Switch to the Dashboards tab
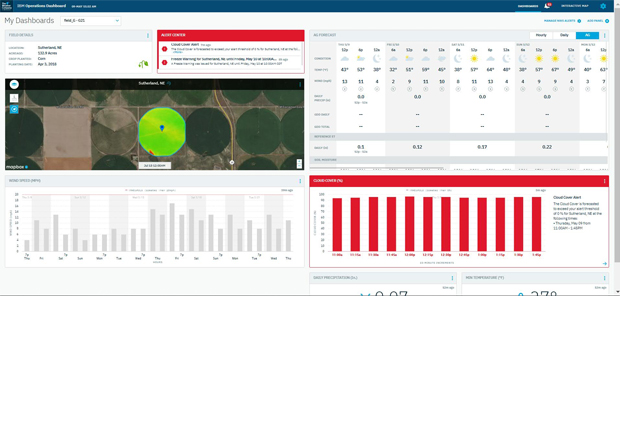This screenshot has width=620, height=445. point(528,6)
